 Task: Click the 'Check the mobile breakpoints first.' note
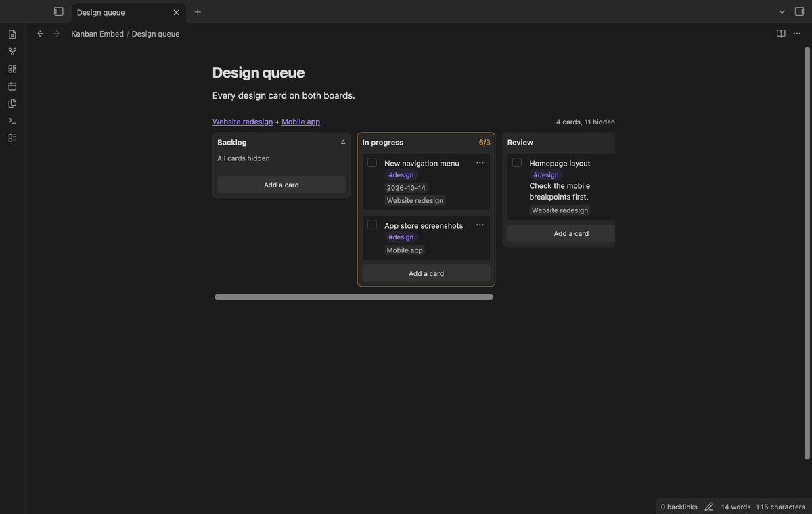pos(560,191)
